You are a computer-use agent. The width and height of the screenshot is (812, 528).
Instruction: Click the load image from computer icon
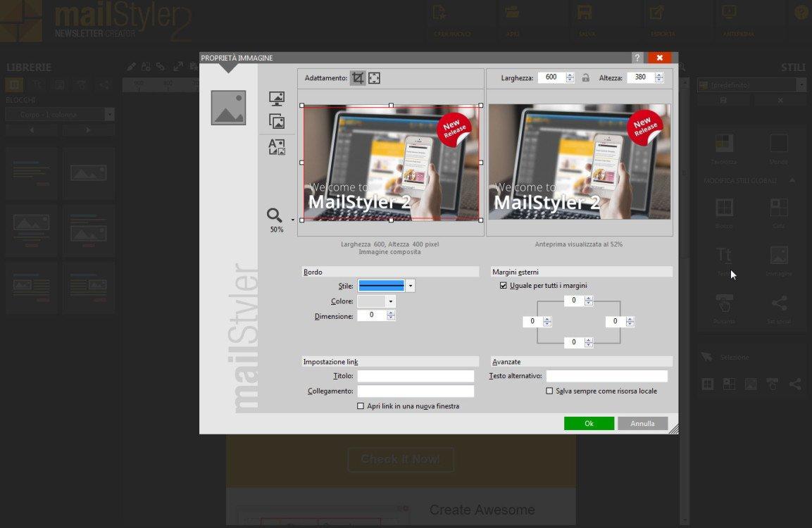pos(277,99)
